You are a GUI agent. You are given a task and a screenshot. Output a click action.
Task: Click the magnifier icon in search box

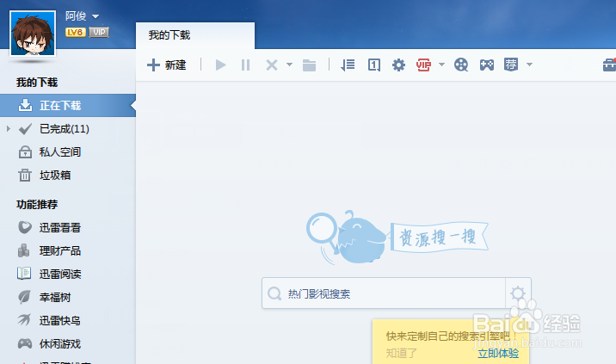(x=274, y=293)
